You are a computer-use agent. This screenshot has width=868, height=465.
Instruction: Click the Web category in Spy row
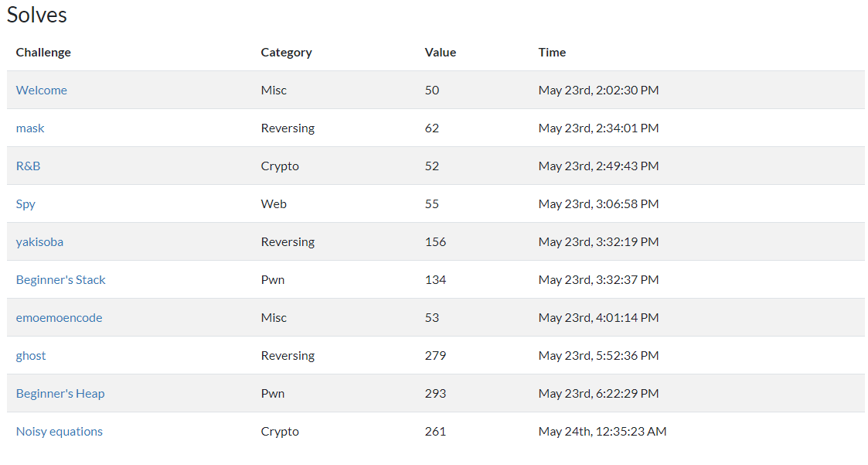point(274,204)
